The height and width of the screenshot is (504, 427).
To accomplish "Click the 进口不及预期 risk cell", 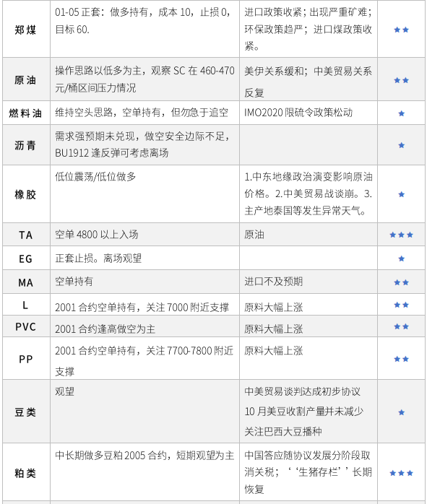I will click(309, 282).
